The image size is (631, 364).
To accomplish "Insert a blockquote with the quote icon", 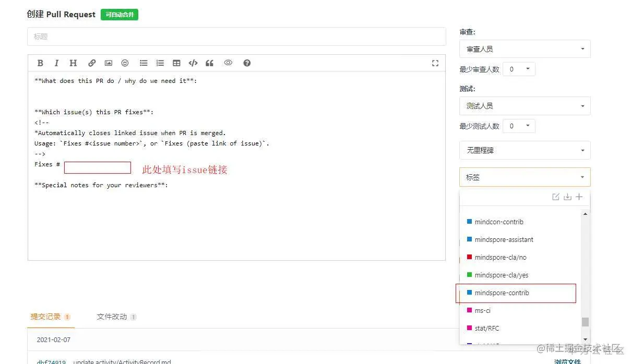I will point(210,63).
